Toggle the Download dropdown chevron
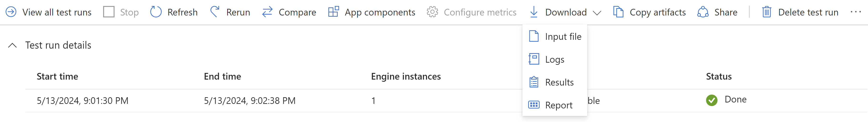 tap(597, 13)
